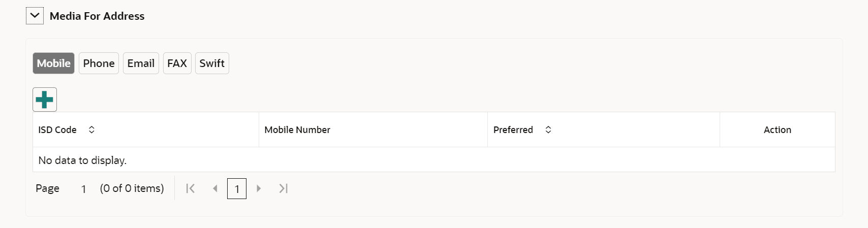Click the Mobile Number column header
The width and height of the screenshot is (868, 228).
(297, 130)
